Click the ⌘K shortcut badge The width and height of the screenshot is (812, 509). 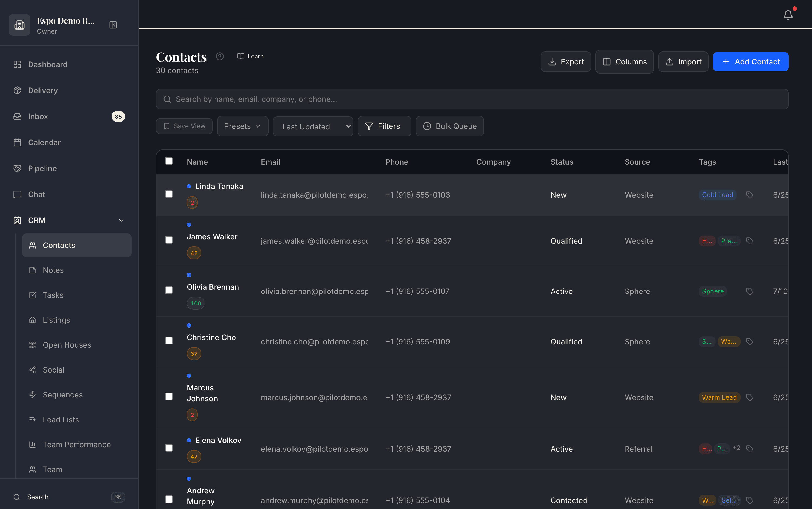coord(118,497)
